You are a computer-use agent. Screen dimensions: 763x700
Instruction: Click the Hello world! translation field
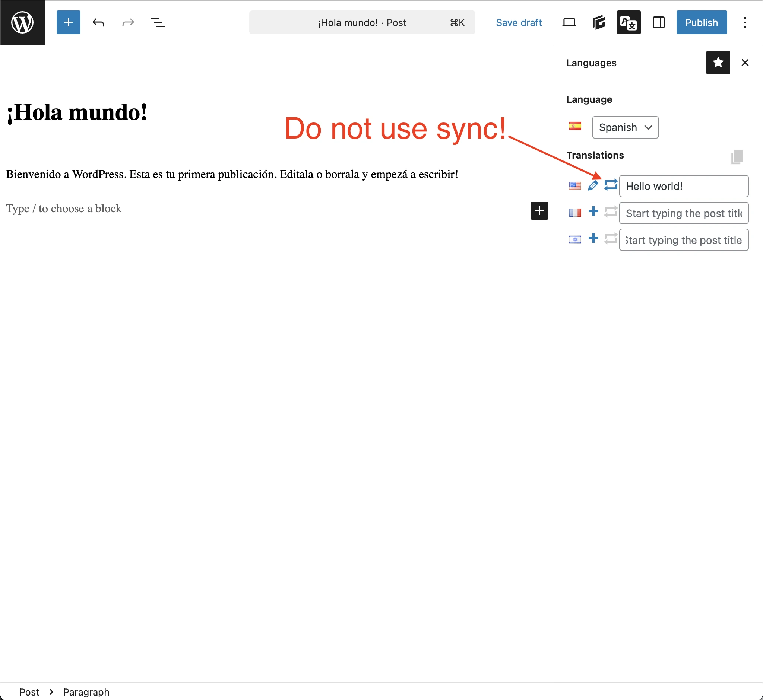pos(683,186)
